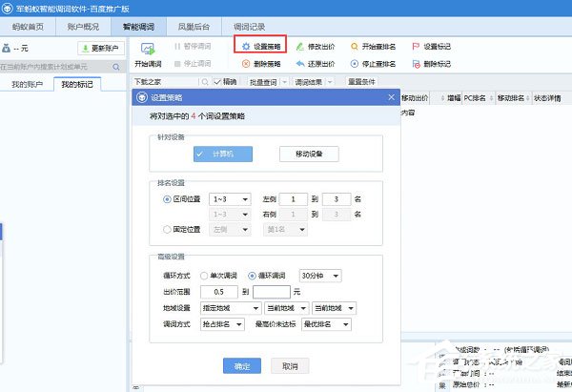
Task: Open the 30分钟 interval dropdown
Action: 319,276
